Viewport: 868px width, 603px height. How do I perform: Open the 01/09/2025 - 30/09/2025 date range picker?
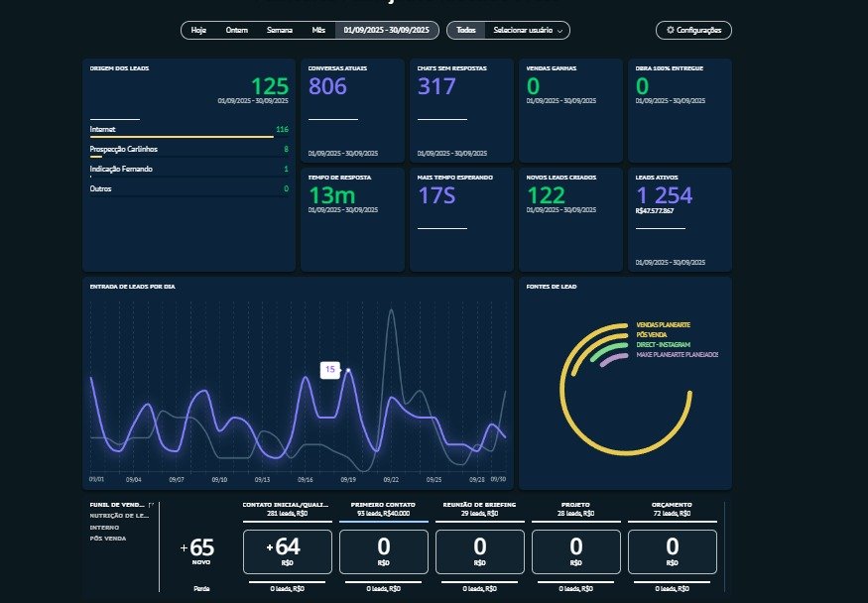(x=386, y=31)
